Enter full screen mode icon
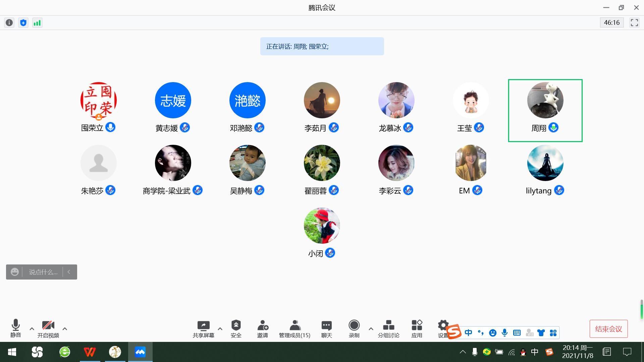This screenshot has width=644, height=362. (x=634, y=22)
